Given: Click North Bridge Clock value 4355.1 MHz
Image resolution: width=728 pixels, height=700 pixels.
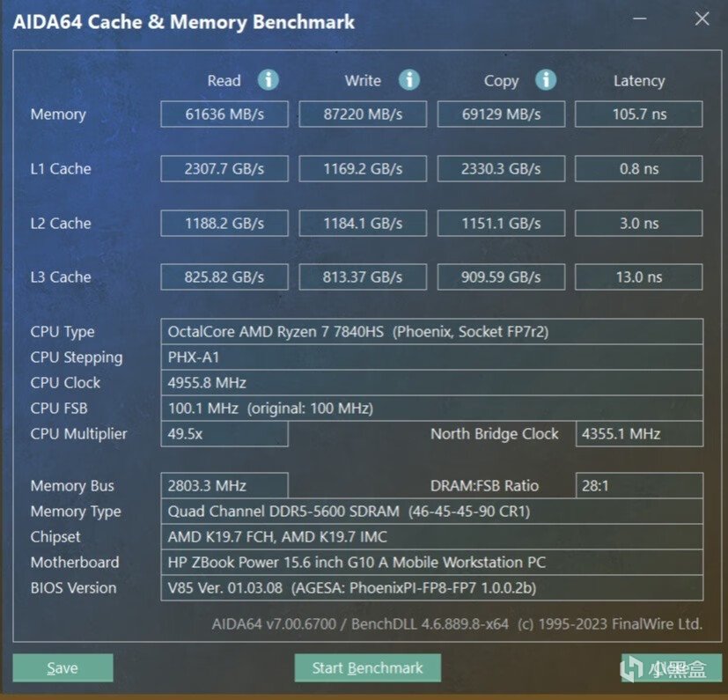Looking at the screenshot, I should coord(639,434).
